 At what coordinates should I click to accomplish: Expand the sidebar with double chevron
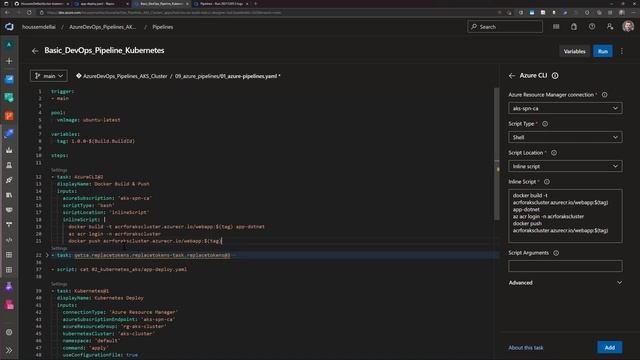9,350
